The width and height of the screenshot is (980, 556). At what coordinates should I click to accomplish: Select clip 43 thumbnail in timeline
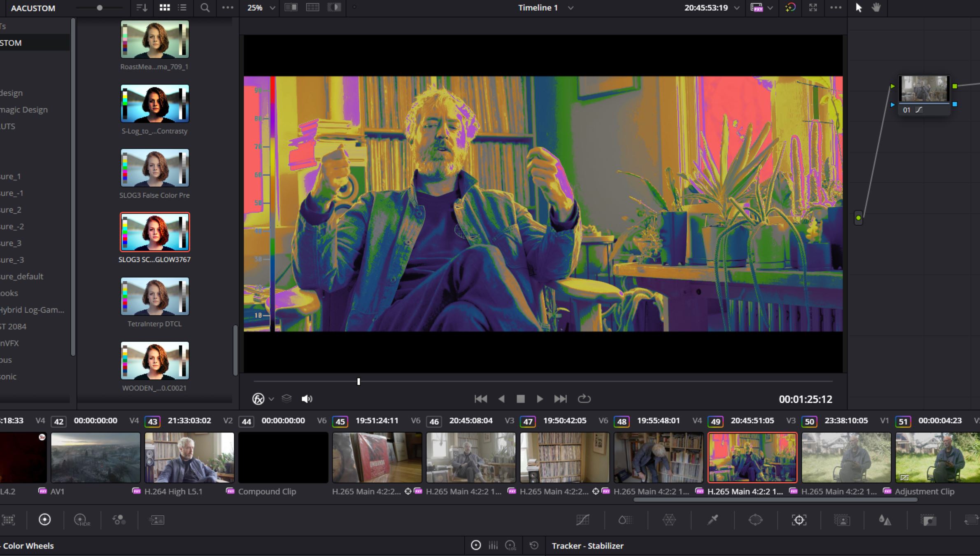pyautogui.click(x=189, y=457)
